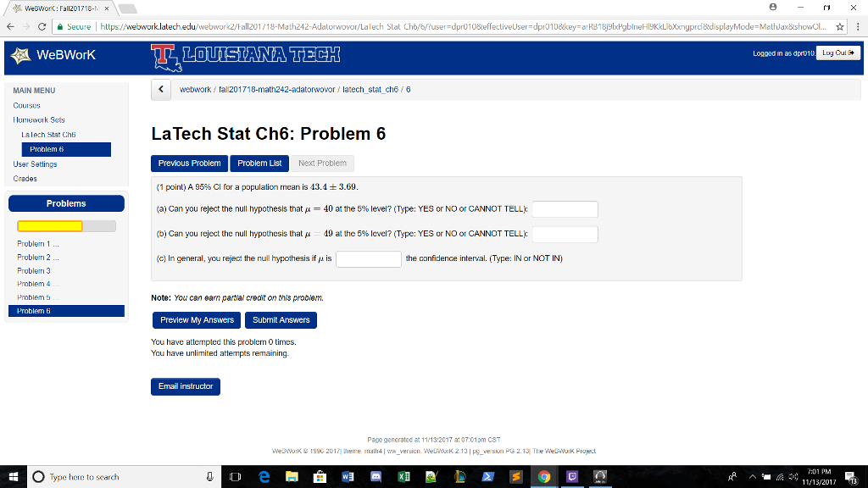Open Excel from the taskbar
The width and height of the screenshot is (868, 488).
pyautogui.click(x=403, y=475)
